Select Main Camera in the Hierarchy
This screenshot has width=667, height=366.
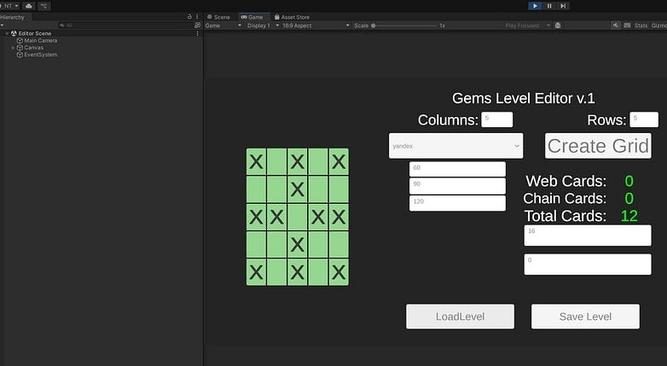click(x=40, y=40)
